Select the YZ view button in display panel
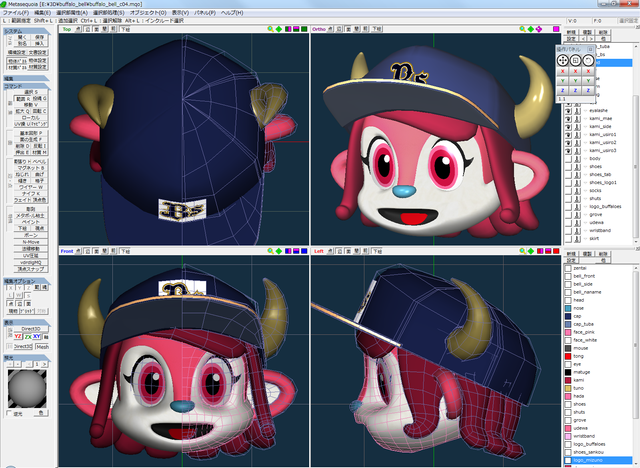This screenshot has height=468, width=640. tap(18, 336)
